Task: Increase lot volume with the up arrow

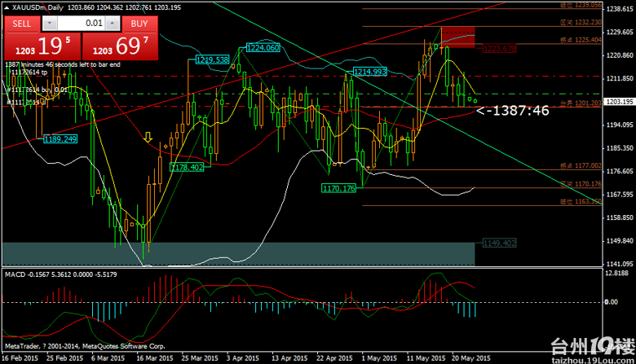Action: pyautogui.click(x=111, y=24)
